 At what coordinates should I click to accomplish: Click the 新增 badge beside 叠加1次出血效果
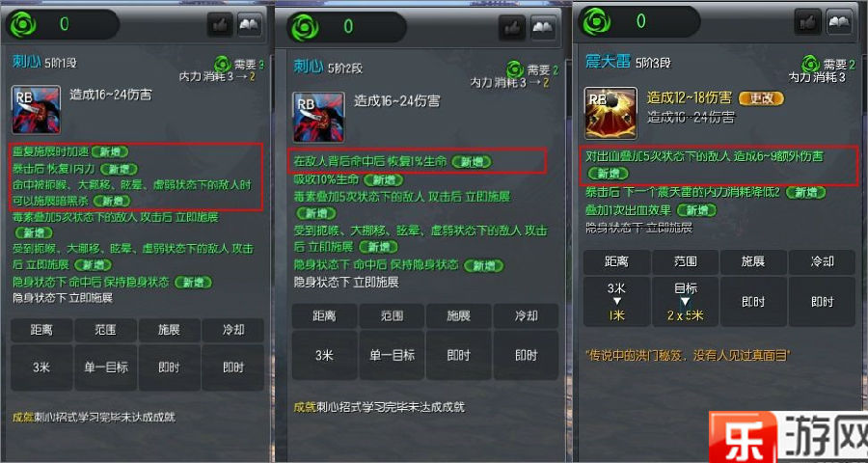pos(695,210)
